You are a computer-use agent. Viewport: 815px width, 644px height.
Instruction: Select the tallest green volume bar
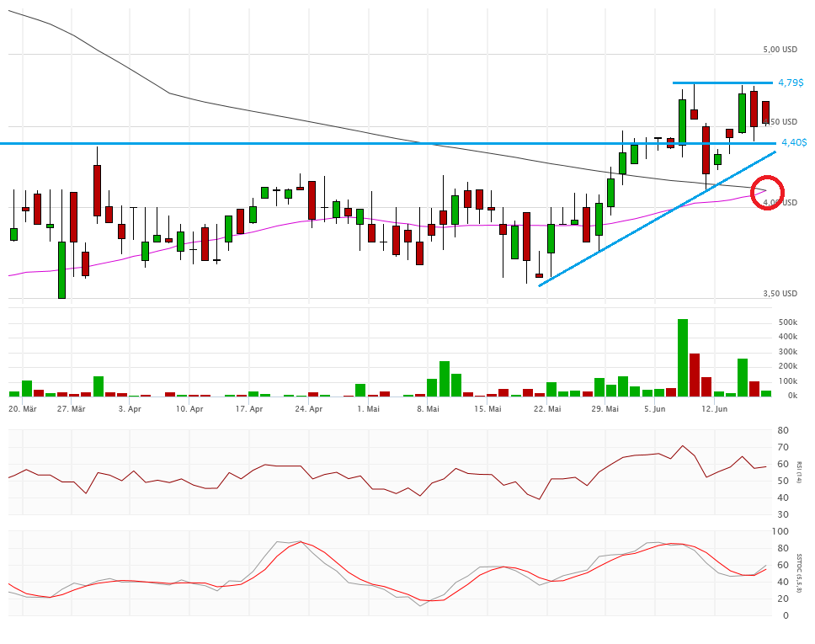[x=683, y=357]
